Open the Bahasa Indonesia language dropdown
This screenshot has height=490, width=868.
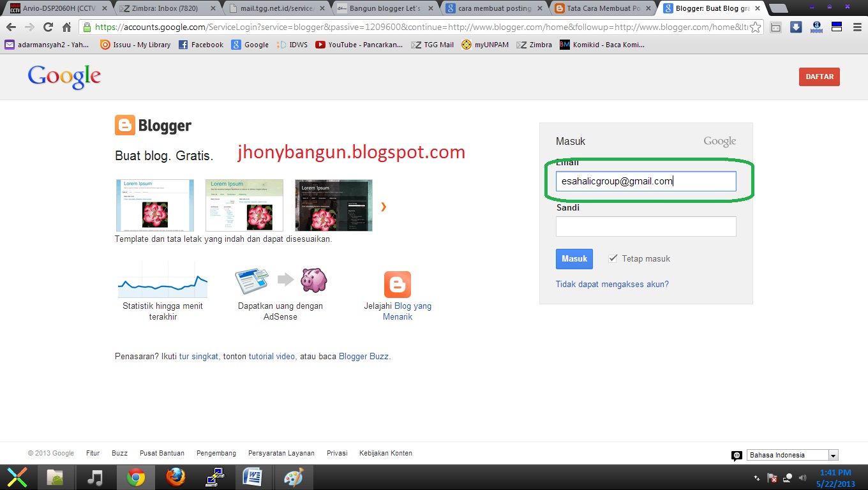click(792, 455)
